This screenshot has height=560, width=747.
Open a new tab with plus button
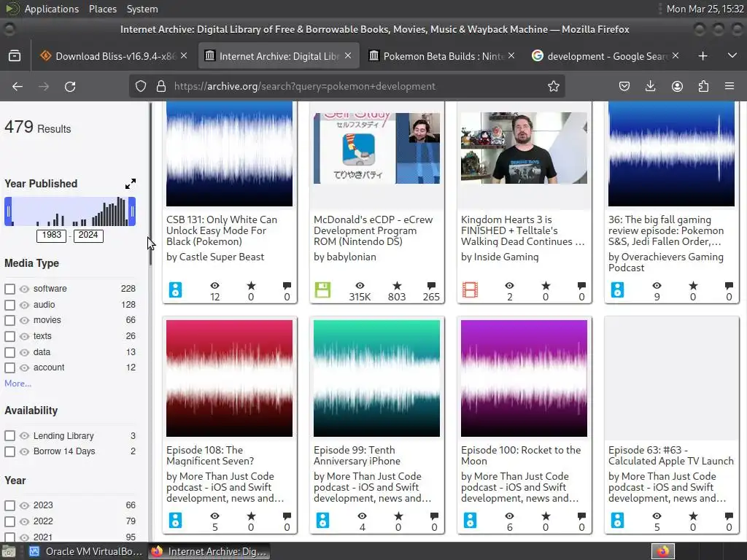click(703, 56)
